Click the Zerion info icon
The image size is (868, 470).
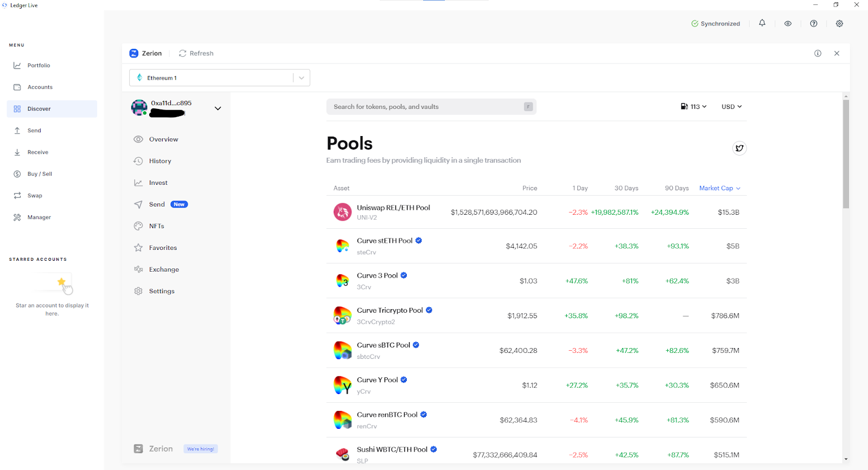pyautogui.click(x=818, y=53)
